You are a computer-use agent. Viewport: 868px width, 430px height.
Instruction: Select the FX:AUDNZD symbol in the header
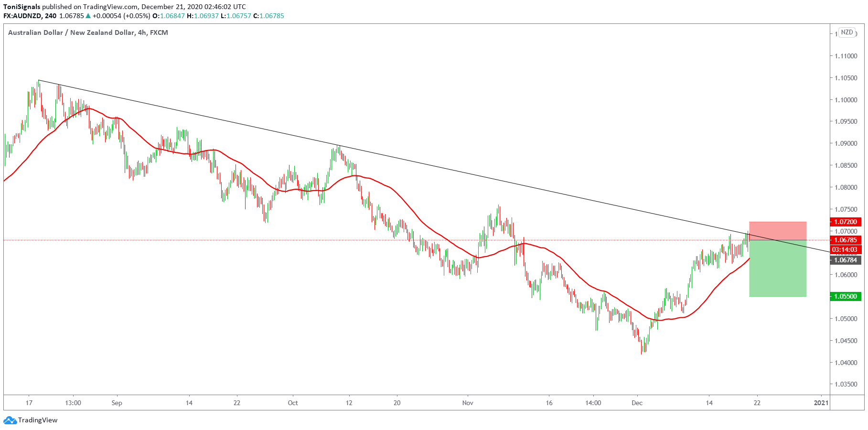point(22,16)
